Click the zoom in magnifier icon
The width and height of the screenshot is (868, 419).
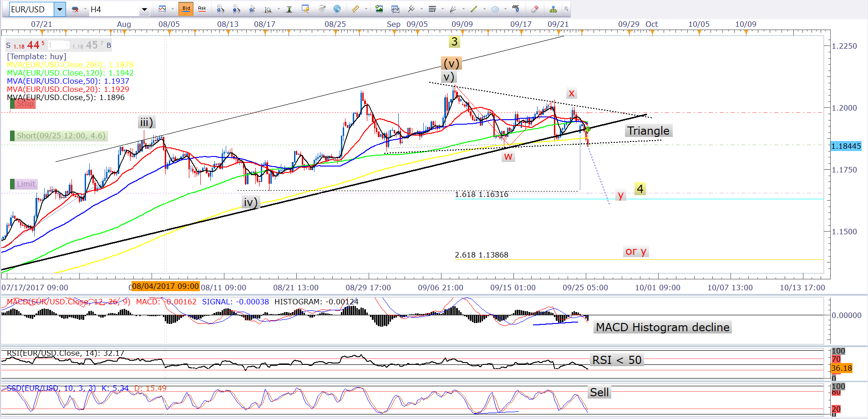(x=220, y=9)
